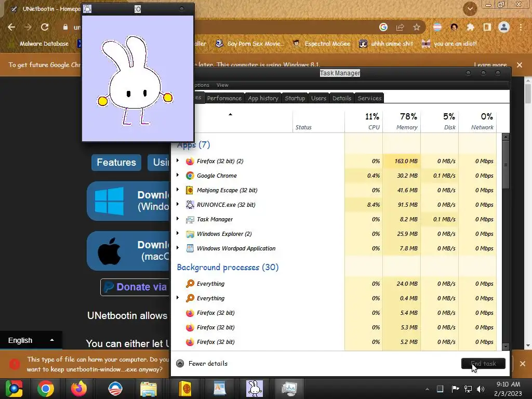Viewport: 532px width, 399px height.
Task: Expand the Google Chrome process row
Action: pyautogui.click(x=178, y=175)
